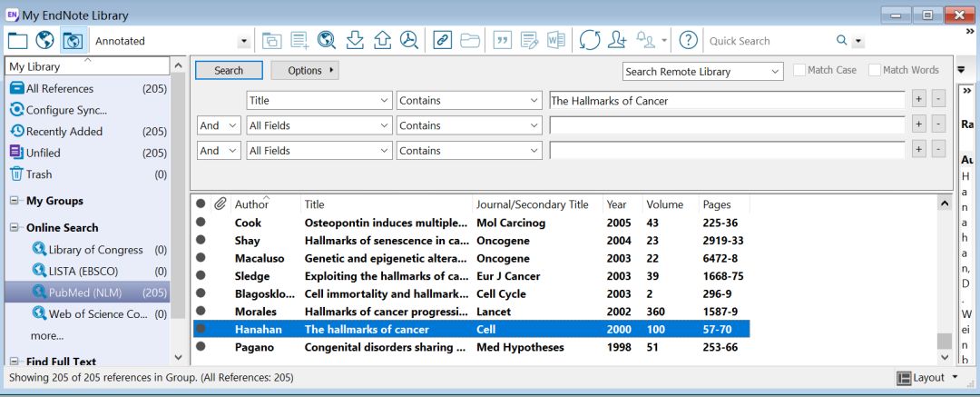The image size is (980, 397).
Task: Click the Share Library person-plus icon
Action: pos(617,41)
